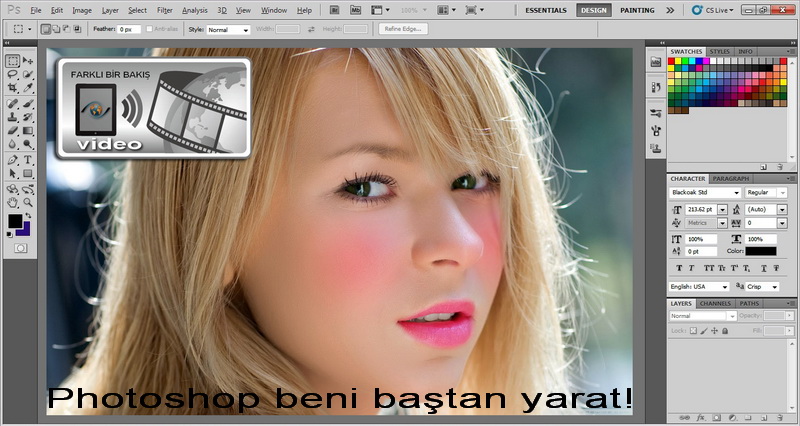Open Mini Bridge panel icon in dock
800x426 pixels.
[x=656, y=62]
